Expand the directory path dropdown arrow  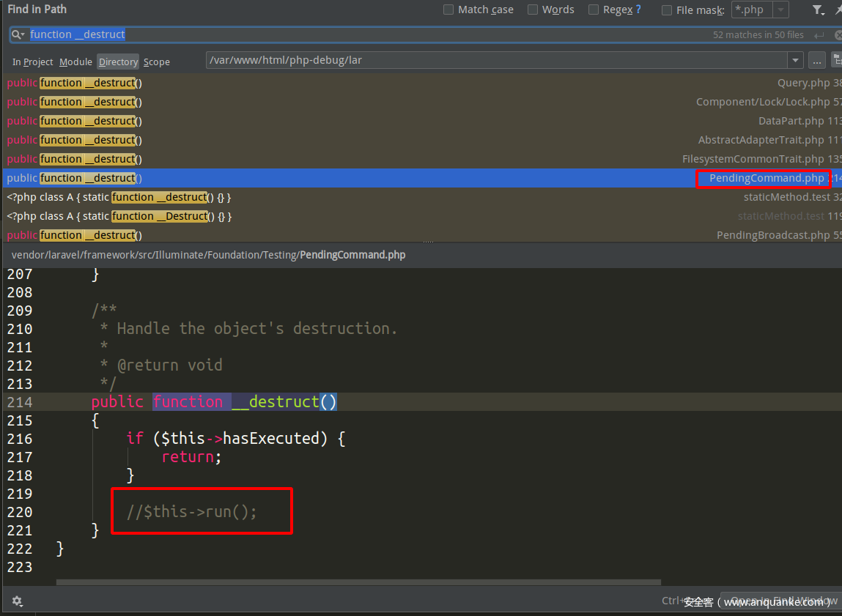[x=795, y=61]
